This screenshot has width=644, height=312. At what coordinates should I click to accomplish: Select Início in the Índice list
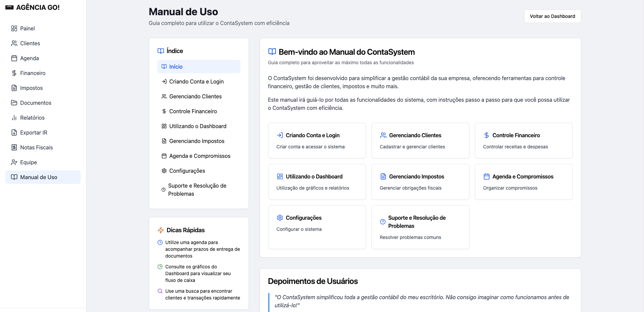(x=199, y=67)
